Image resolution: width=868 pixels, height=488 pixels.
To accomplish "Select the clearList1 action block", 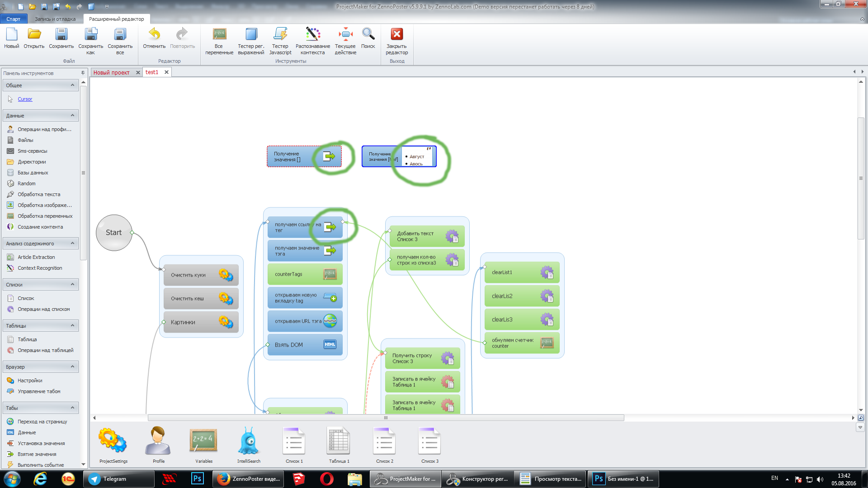I will pos(522,272).
